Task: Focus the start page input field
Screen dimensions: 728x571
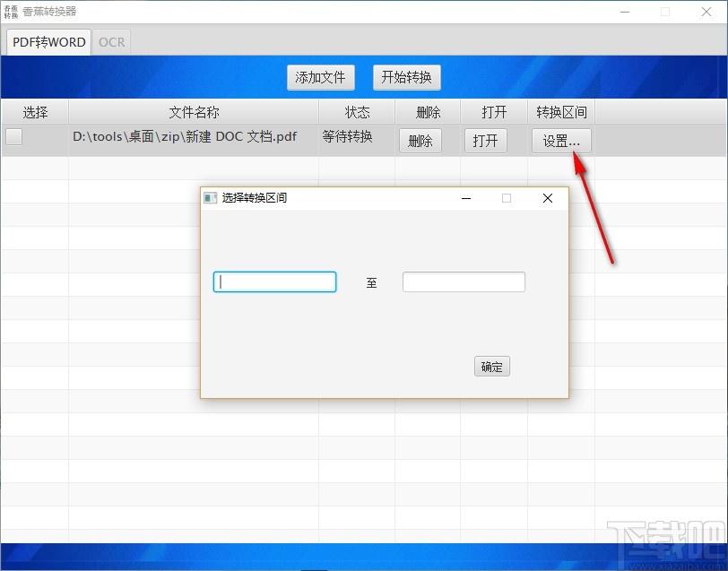Action: point(275,281)
